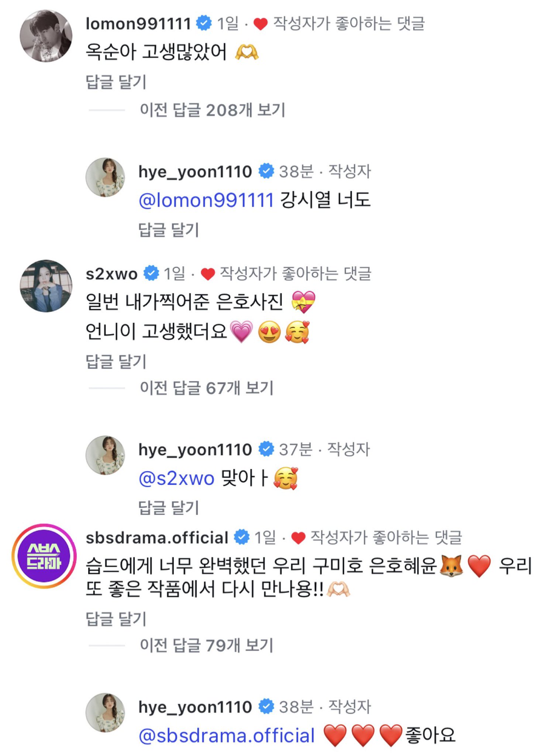Click the red heart beside lomon991111's comment timestamp
This screenshot has height=756, width=552.
(x=261, y=24)
